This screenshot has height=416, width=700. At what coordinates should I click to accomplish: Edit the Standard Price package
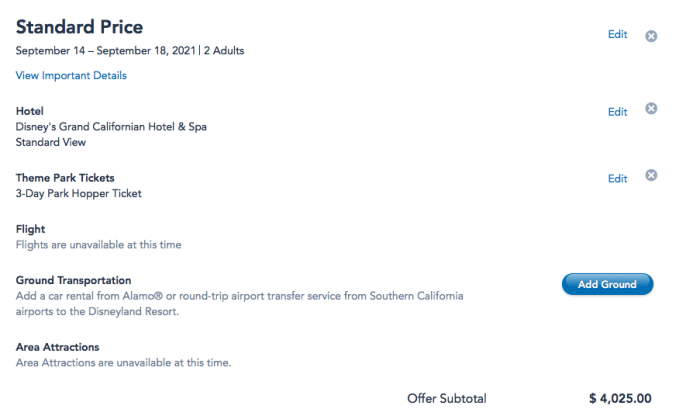617,35
